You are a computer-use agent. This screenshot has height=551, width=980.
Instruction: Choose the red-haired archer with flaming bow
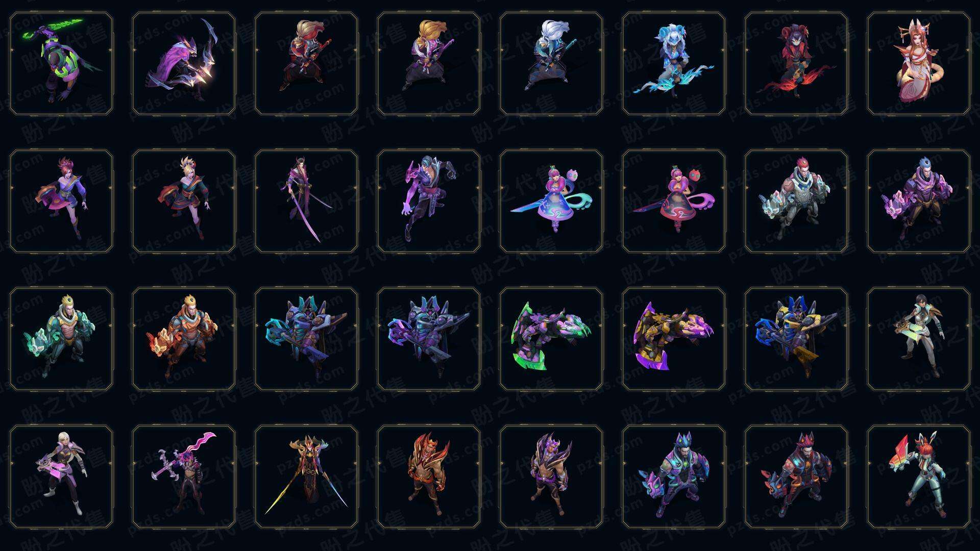click(796, 64)
